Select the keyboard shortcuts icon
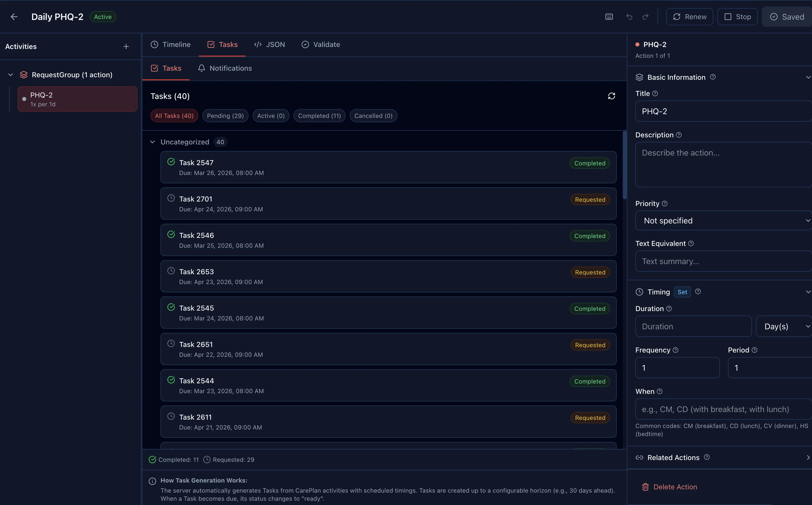 coord(609,16)
